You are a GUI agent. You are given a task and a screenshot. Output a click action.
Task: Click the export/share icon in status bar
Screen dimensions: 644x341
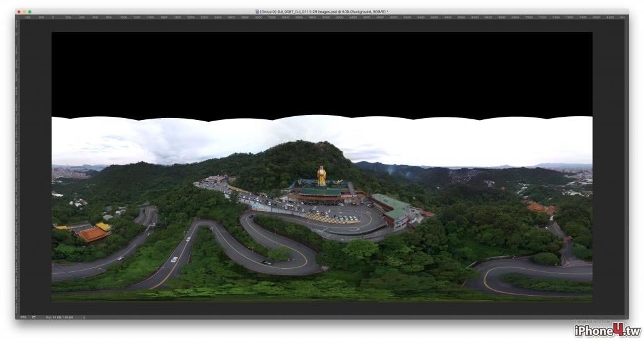(x=34, y=317)
